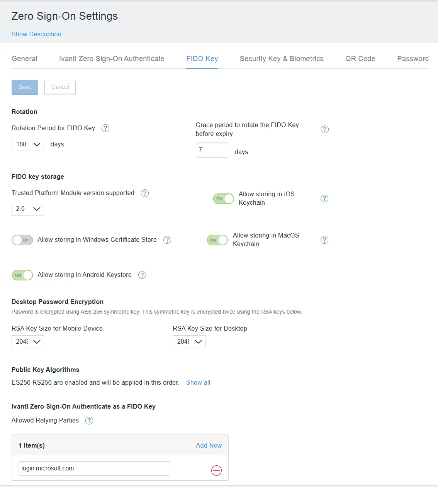This screenshot has height=504, width=438.
Task: Switch to the General tab
Action: click(24, 59)
